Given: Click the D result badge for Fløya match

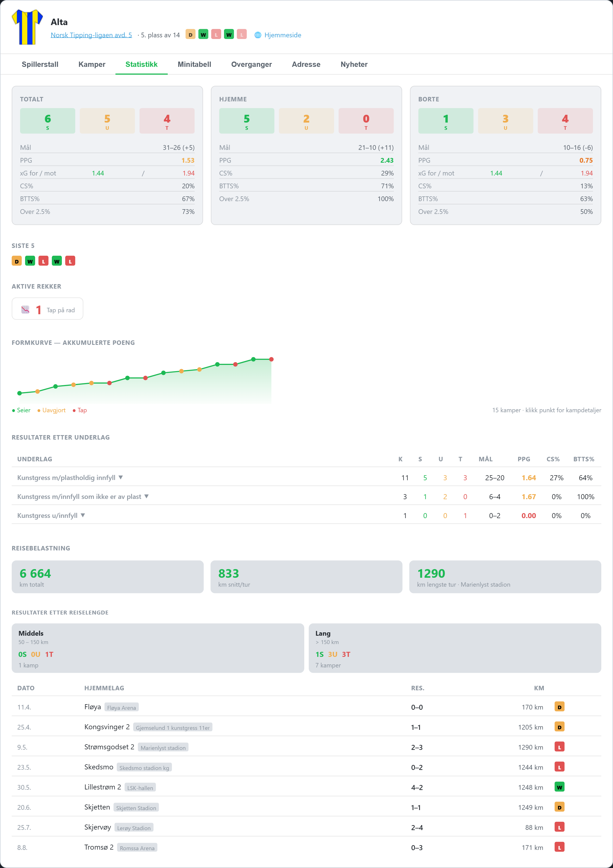Looking at the screenshot, I should [x=559, y=706].
